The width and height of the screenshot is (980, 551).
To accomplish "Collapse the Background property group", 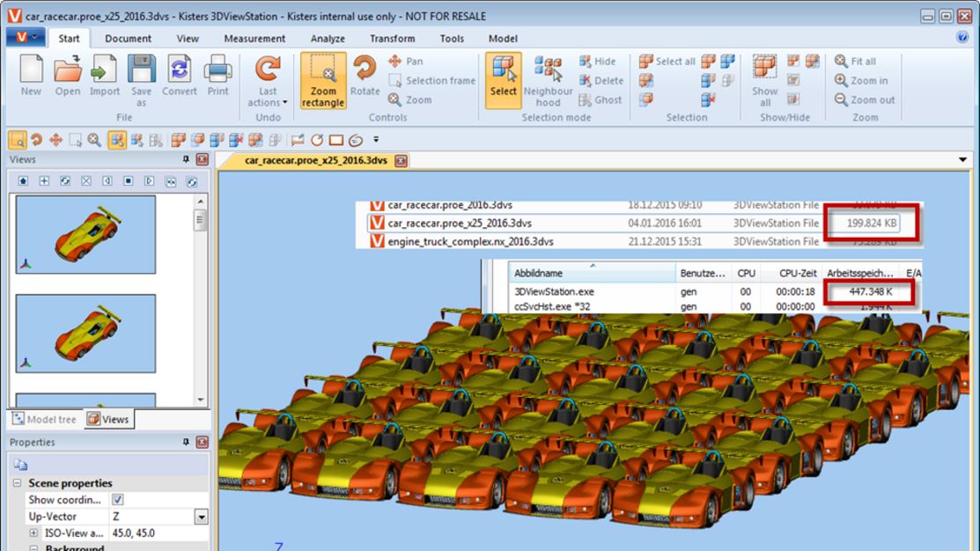I will coord(33,547).
